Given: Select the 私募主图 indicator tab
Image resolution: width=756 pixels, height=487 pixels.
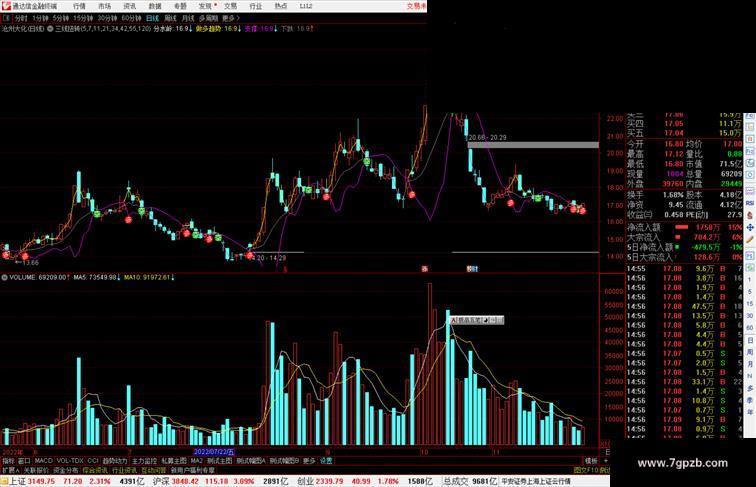Looking at the screenshot, I should (174, 460).
